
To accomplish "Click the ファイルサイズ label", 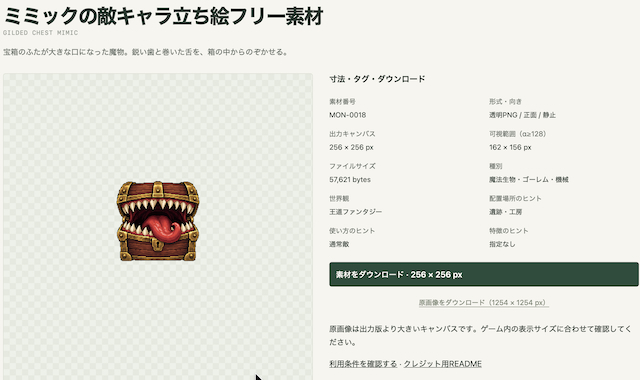I will point(352,166).
